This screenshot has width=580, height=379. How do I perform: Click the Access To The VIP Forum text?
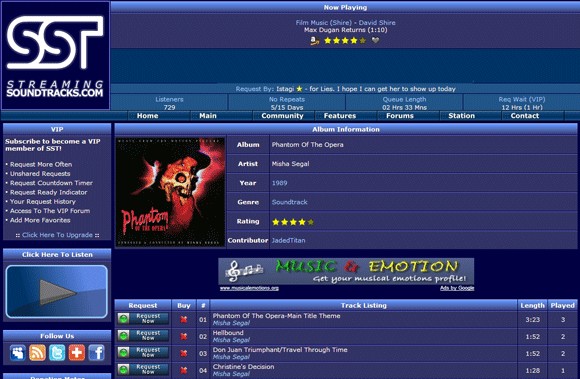(x=50, y=211)
